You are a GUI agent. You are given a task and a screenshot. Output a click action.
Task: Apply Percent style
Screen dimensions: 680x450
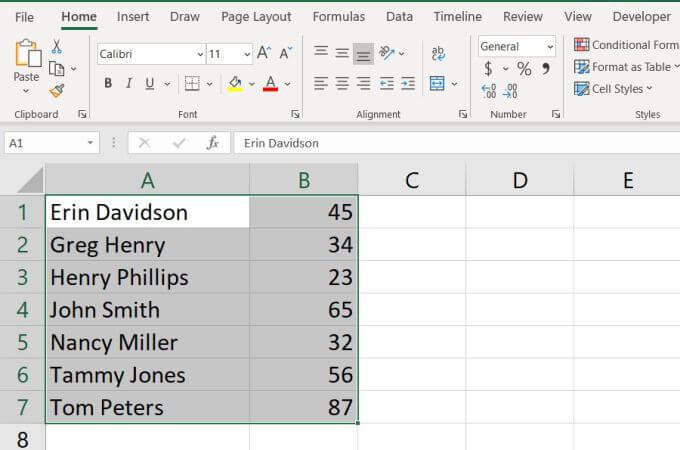524,68
